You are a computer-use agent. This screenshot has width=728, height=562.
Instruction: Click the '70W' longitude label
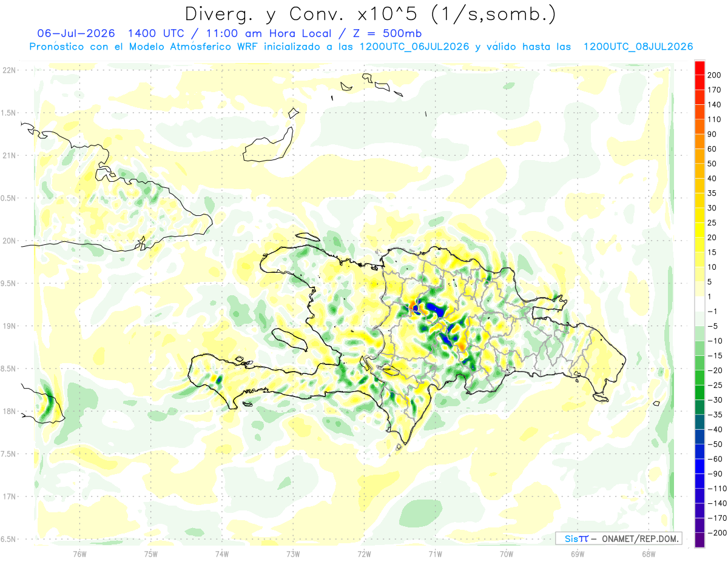tap(506, 554)
